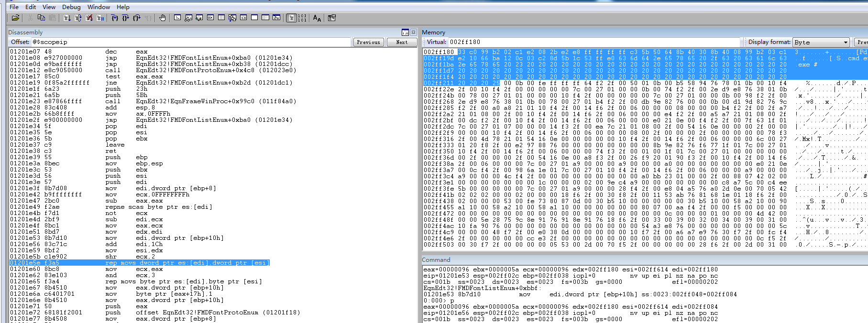Restart the debugging session via toolbar icon
868x323 pixels.
click(x=78, y=18)
